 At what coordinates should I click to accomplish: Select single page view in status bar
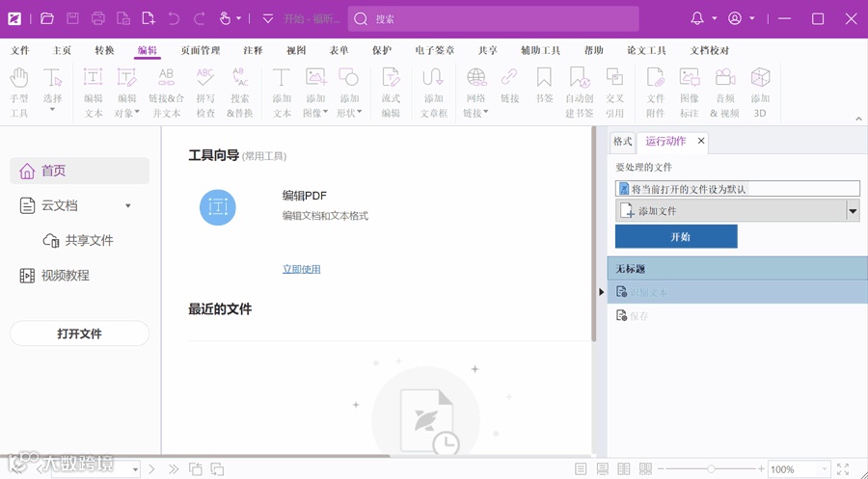point(581,469)
